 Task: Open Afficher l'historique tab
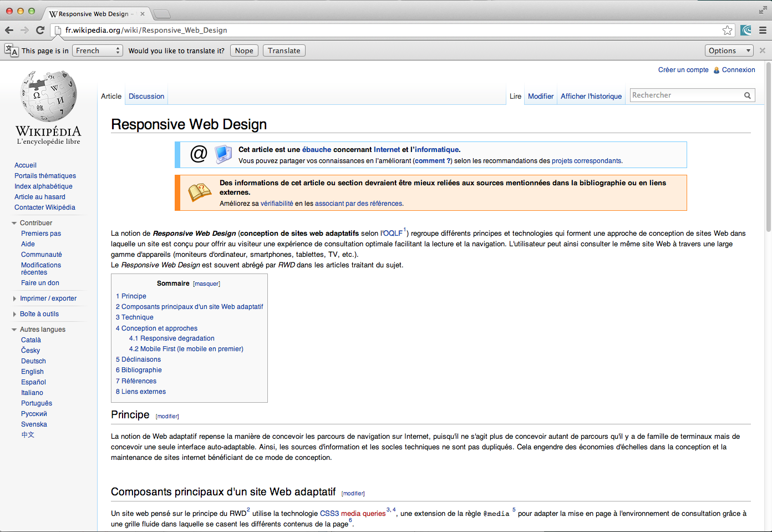pos(591,96)
